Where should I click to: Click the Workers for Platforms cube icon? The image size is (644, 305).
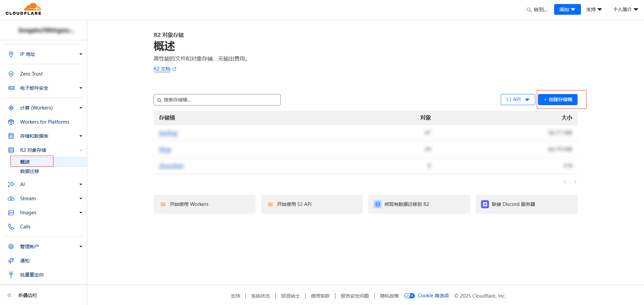[x=11, y=122]
